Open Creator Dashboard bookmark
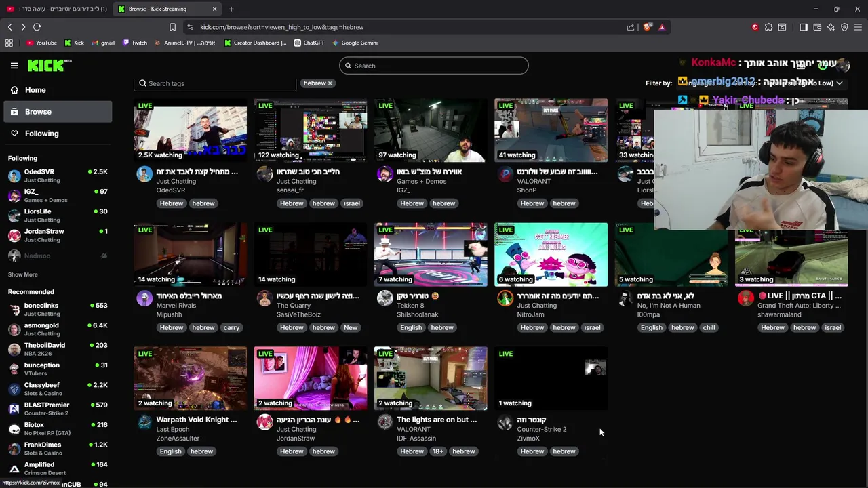Image resolution: width=868 pixels, height=488 pixels. click(256, 43)
